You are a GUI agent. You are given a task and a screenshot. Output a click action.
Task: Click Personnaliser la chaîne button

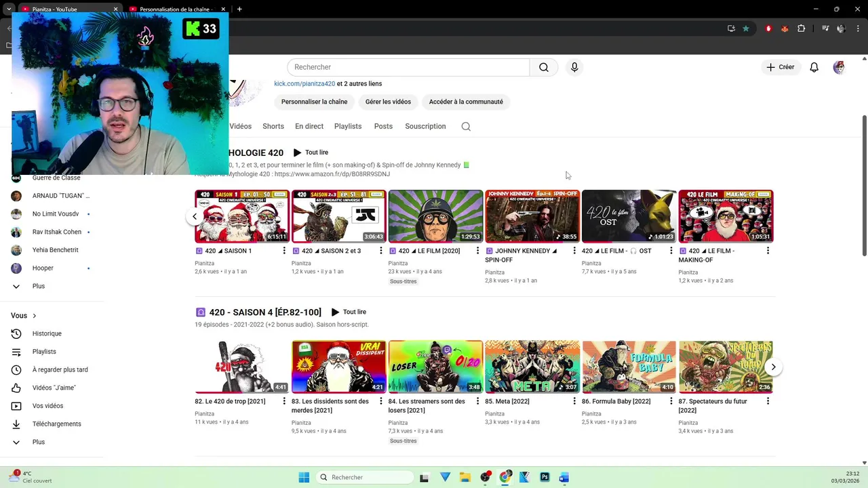click(x=314, y=102)
